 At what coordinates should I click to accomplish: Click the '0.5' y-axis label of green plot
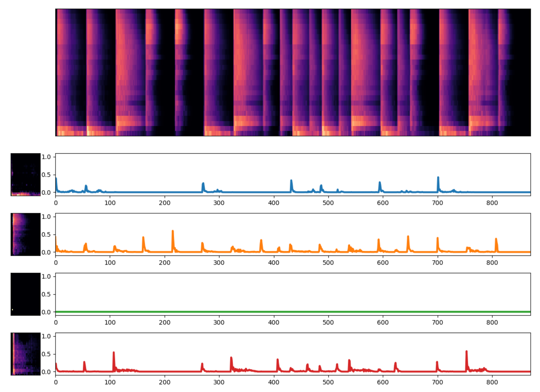point(46,294)
